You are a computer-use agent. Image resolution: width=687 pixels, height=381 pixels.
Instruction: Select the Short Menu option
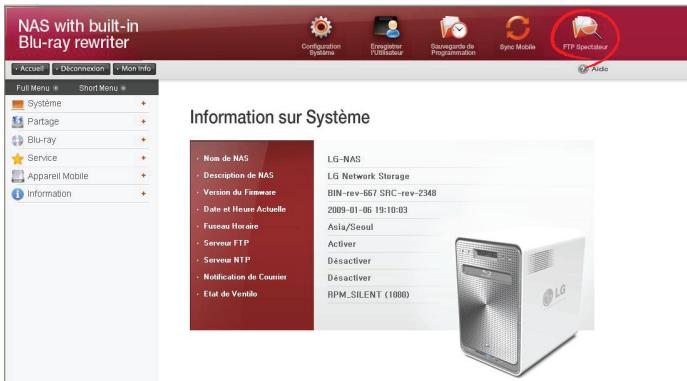[102, 88]
